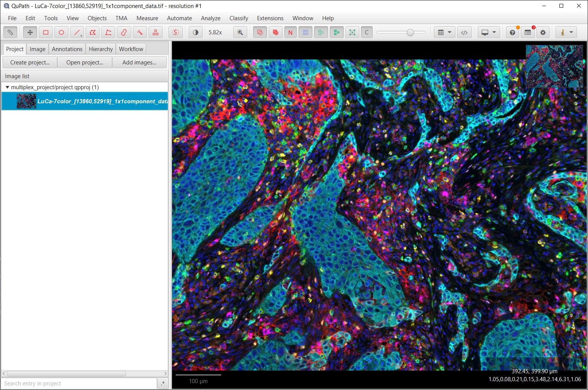
Task: Click Open project... button
Action: pos(85,62)
